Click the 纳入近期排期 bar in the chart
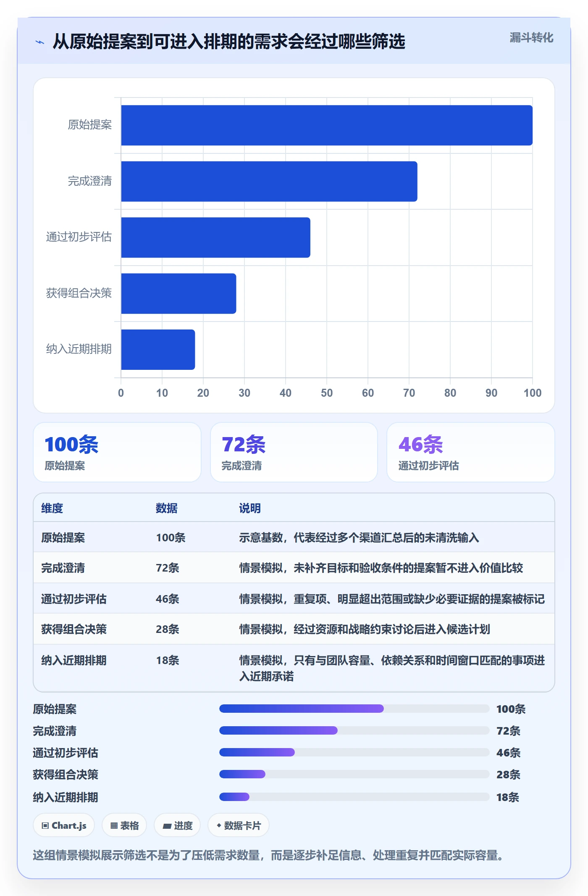Screen dimensions: 588x896 click(x=158, y=350)
